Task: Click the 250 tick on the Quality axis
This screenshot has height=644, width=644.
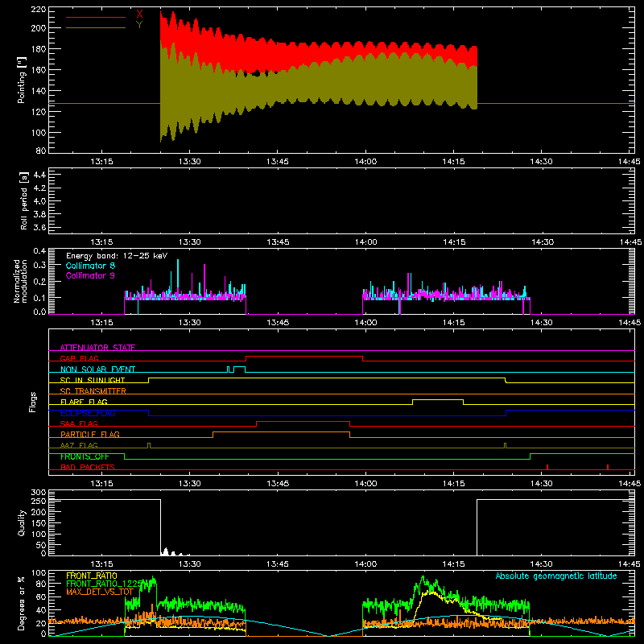Action: 38,502
